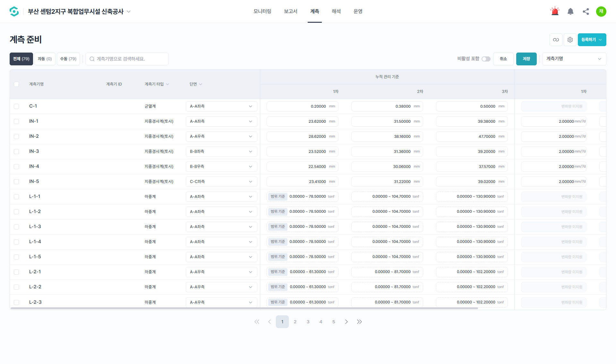The height and width of the screenshot is (364, 616).
Task: Go to first page double-arrow
Action: pyautogui.click(x=257, y=322)
